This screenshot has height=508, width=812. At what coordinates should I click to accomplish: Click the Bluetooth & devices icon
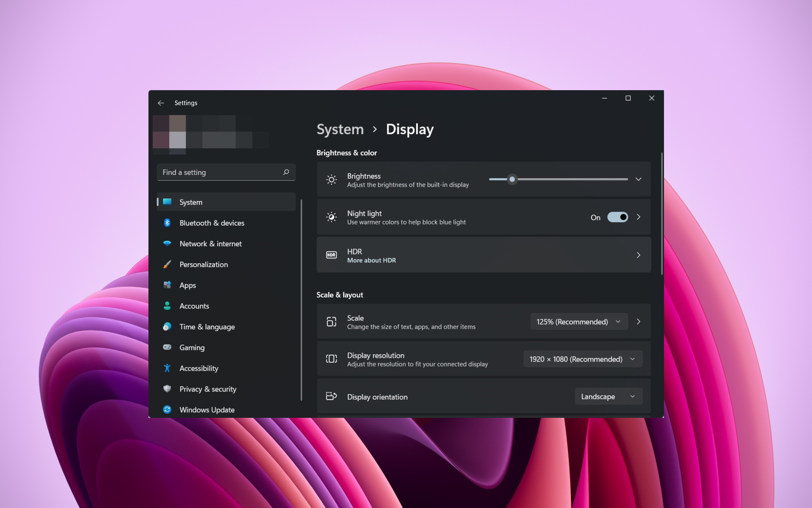[167, 222]
